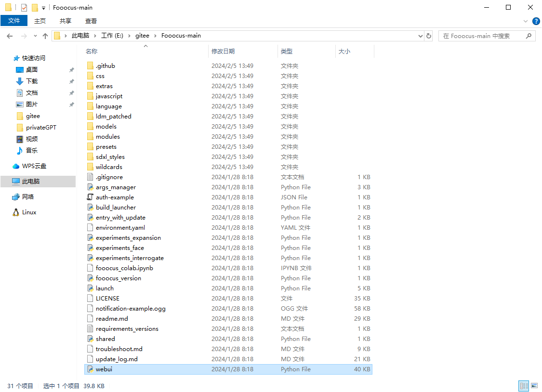Navigate back with the back arrow
The height and width of the screenshot is (392, 542).
[x=10, y=36]
